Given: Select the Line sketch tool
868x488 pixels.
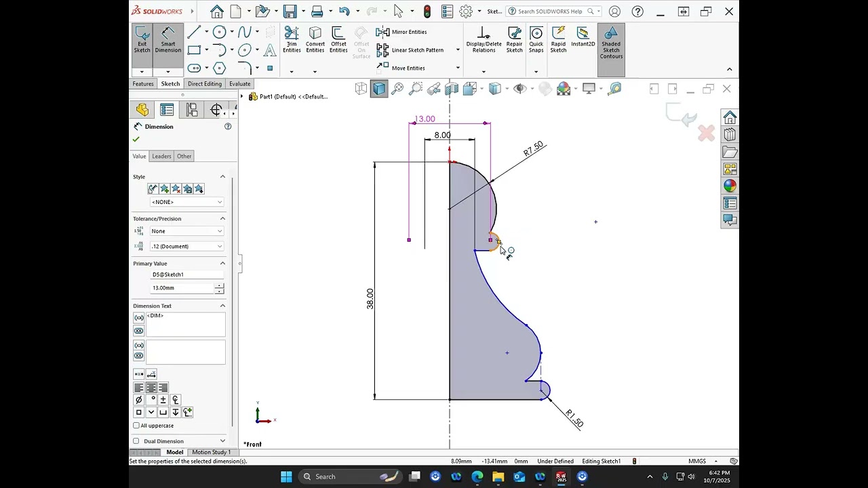Looking at the screenshot, I should coord(194,32).
